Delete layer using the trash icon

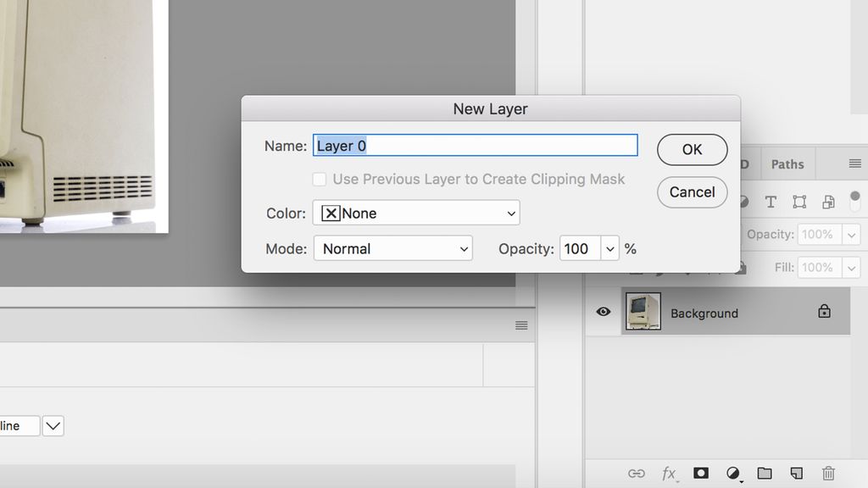click(x=828, y=473)
